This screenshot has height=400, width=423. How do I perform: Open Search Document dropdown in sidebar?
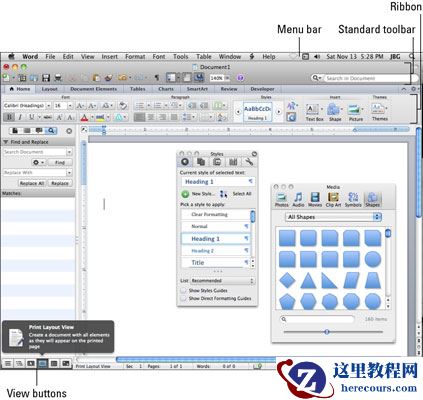click(69, 152)
